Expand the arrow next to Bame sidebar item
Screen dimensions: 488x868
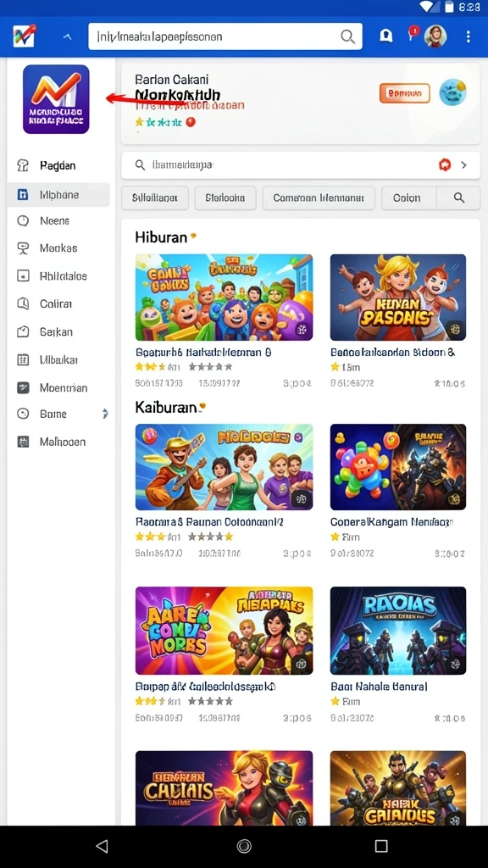coord(105,414)
